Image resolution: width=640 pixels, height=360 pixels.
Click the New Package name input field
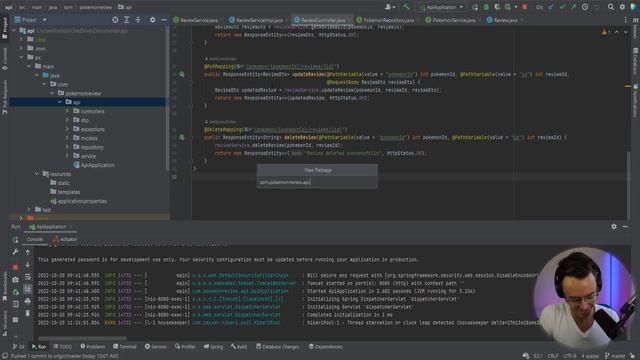317,182
